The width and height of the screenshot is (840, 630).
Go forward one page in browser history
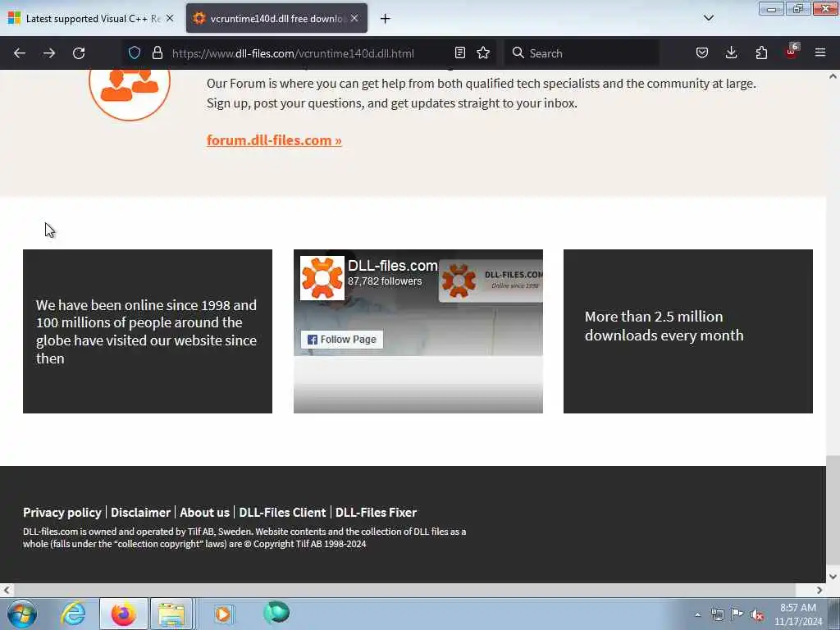click(x=49, y=53)
